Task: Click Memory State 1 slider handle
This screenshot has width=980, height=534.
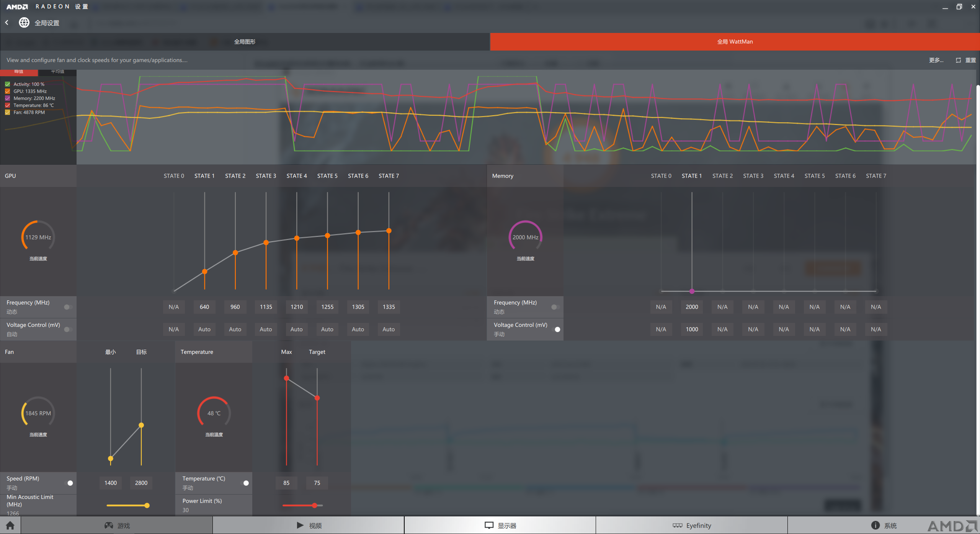Action: tap(692, 291)
